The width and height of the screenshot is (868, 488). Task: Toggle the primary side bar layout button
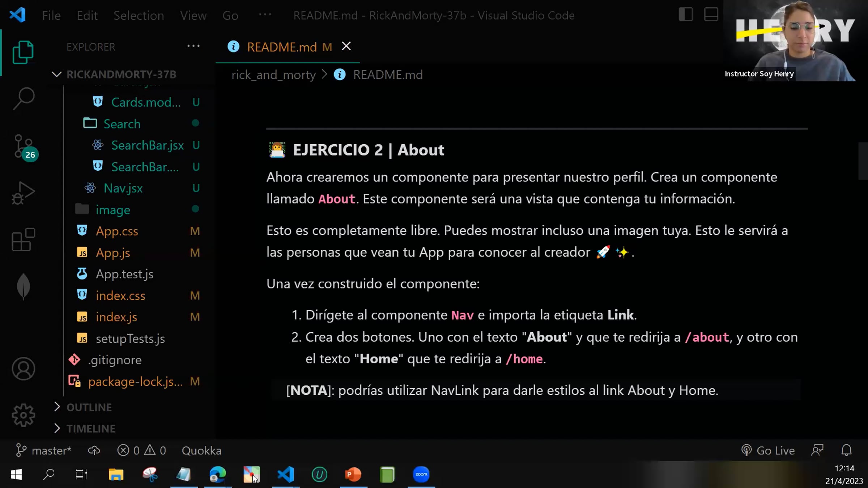click(685, 15)
